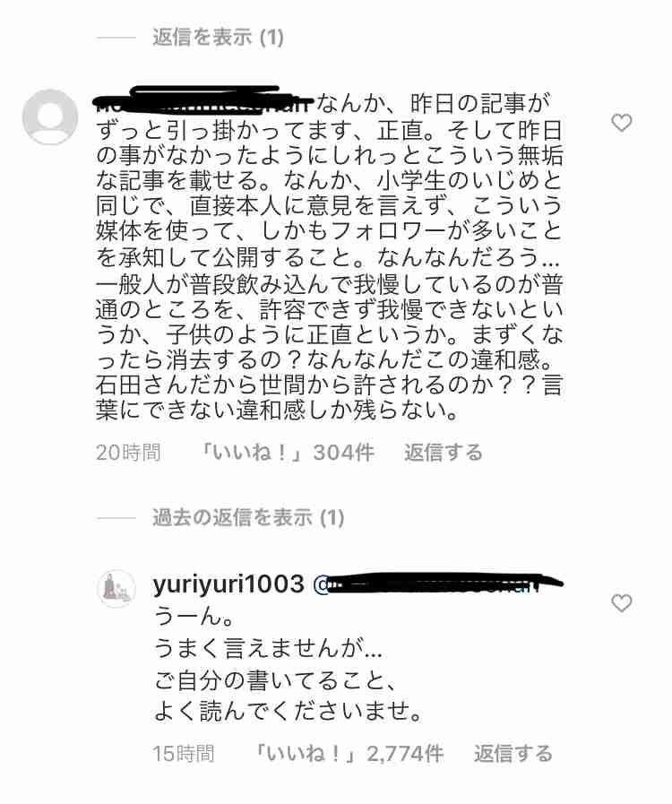Open the redacted @mention in the reply

[438, 584]
